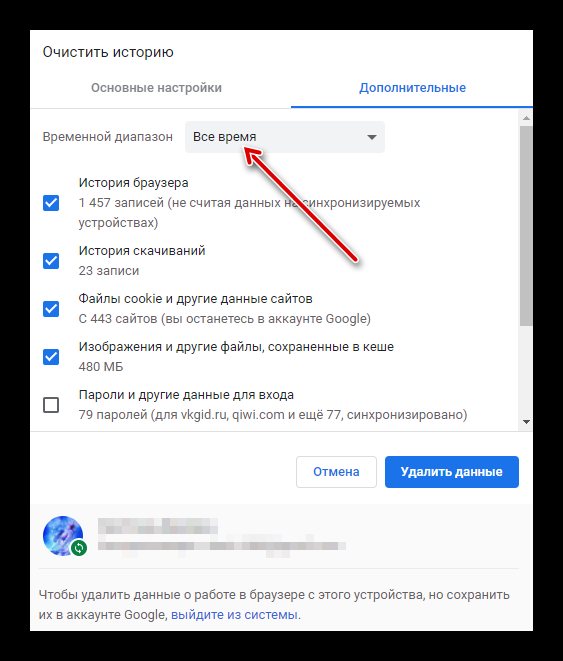This screenshot has height=661, width=563.
Task: Click the Удалить данные button
Action: click(x=452, y=472)
